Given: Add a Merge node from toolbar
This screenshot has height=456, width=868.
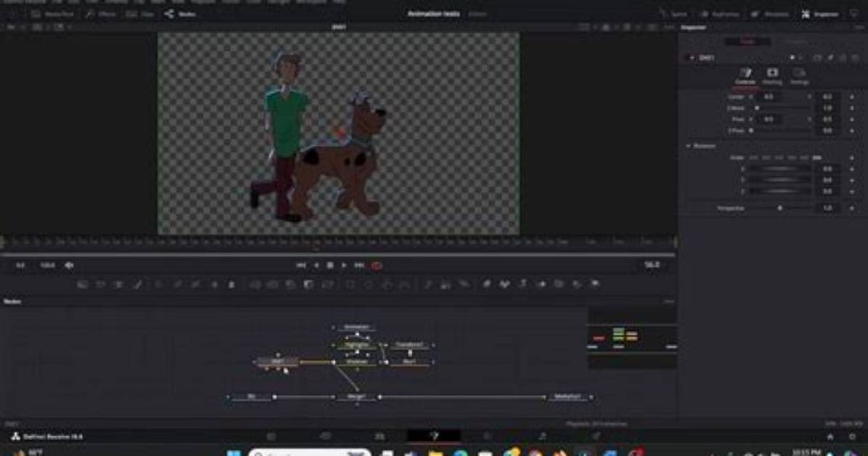Looking at the screenshot, I should pyautogui.click(x=255, y=284).
